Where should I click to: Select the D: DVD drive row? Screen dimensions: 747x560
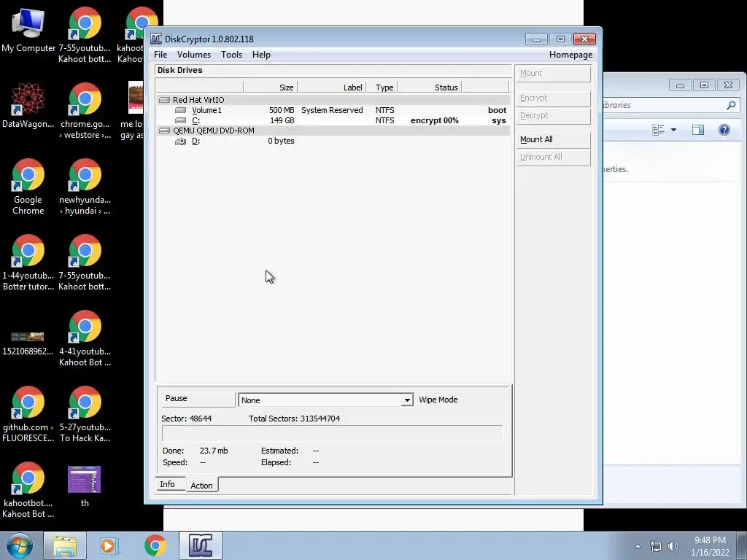(333, 141)
